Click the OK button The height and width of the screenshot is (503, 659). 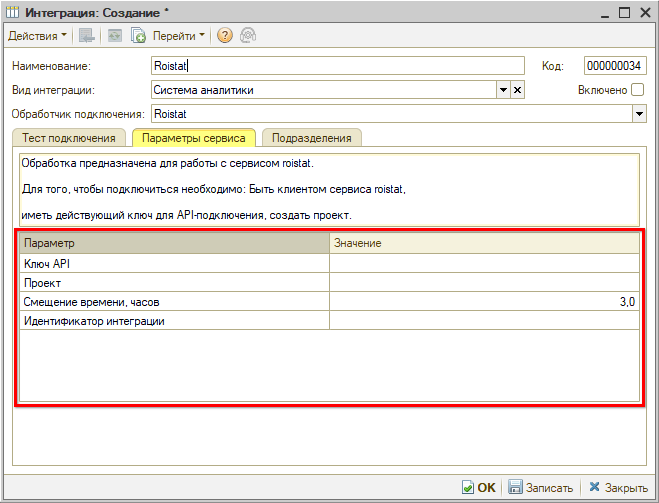(x=479, y=487)
